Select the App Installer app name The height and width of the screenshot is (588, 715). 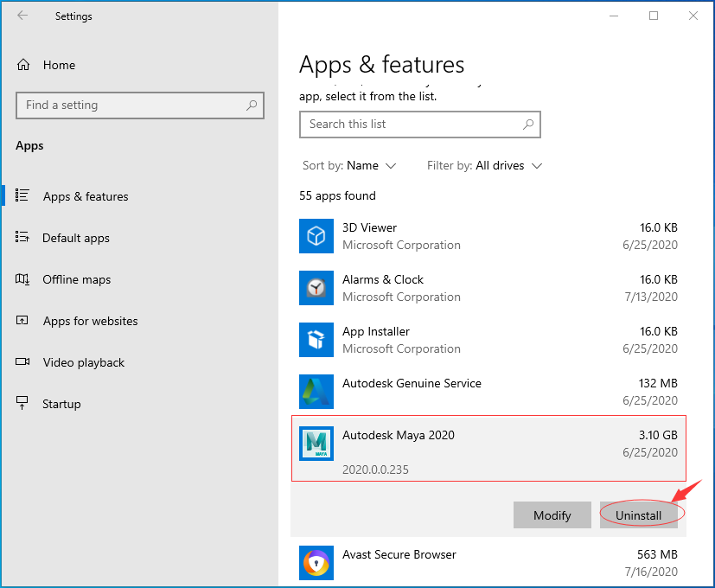click(376, 332)
